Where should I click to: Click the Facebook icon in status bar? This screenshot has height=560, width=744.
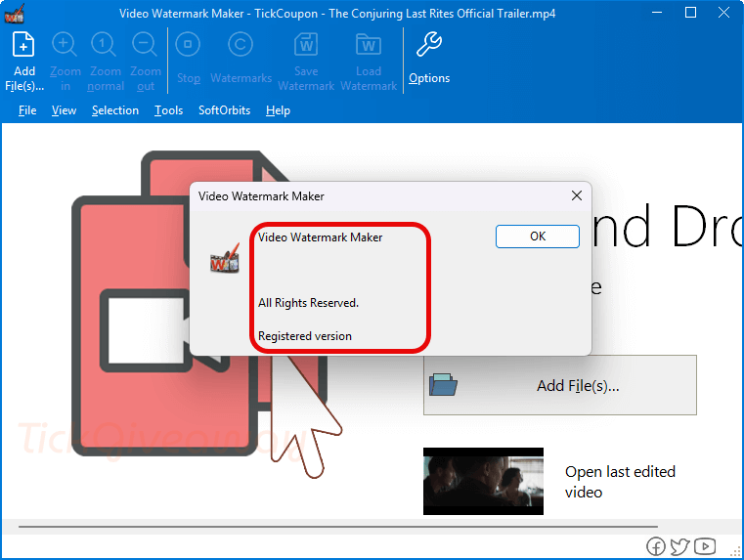656,546
